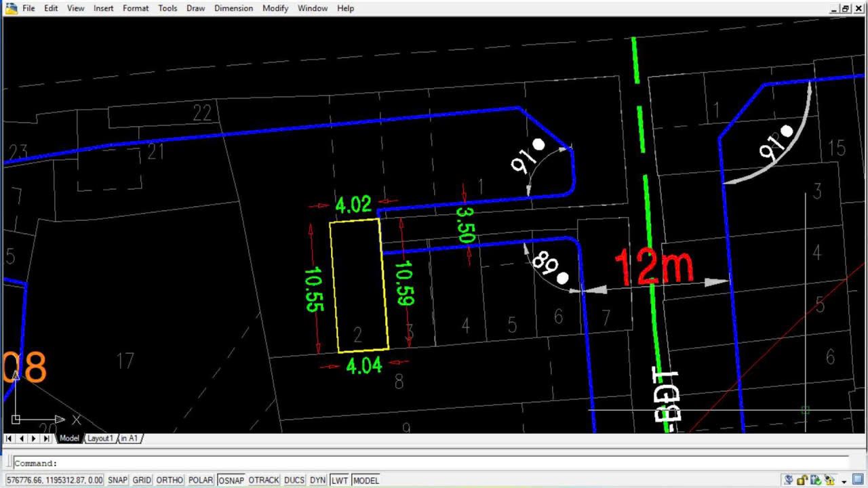
Task: Open the Draw menu
Action: tap(195, 8)
